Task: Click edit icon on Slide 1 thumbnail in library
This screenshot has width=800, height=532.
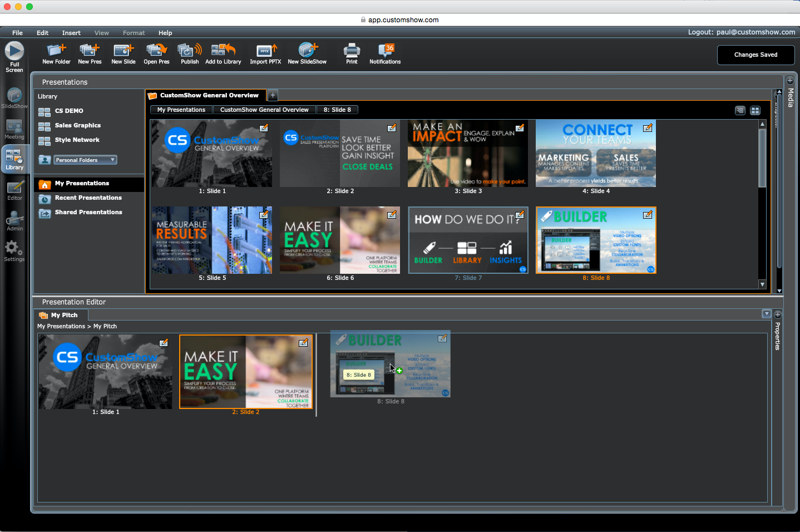Action: [x=264, y=128]
